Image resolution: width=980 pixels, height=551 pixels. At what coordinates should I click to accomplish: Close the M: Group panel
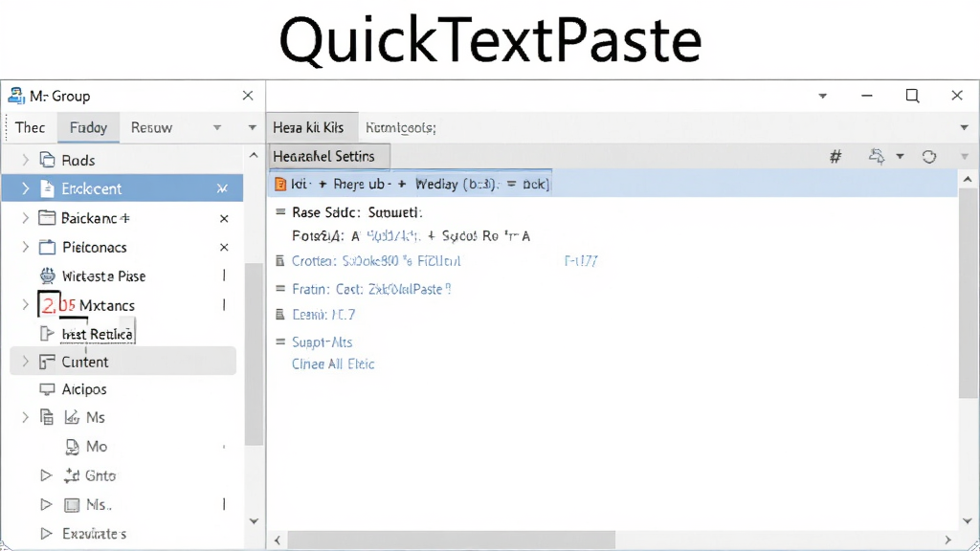[248, 96]
